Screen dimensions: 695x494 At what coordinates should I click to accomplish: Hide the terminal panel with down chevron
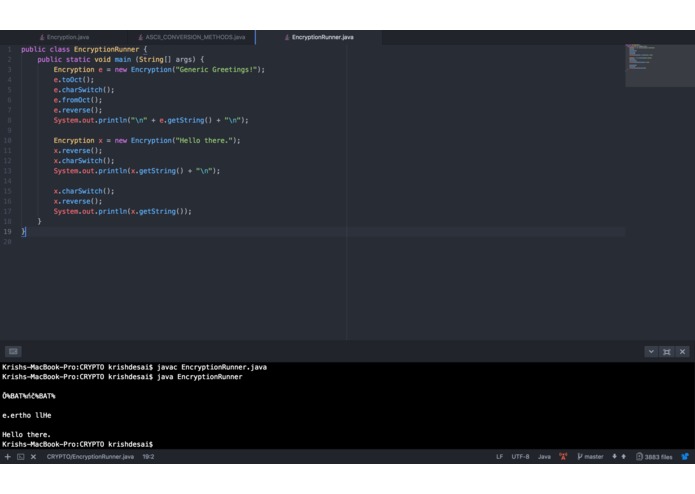click(651, 351)
